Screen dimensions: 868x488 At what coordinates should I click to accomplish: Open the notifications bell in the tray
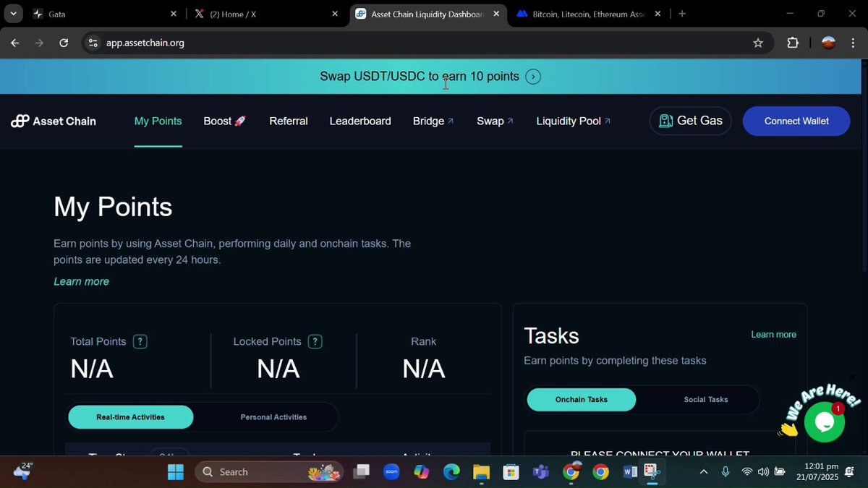pos(849,472)
